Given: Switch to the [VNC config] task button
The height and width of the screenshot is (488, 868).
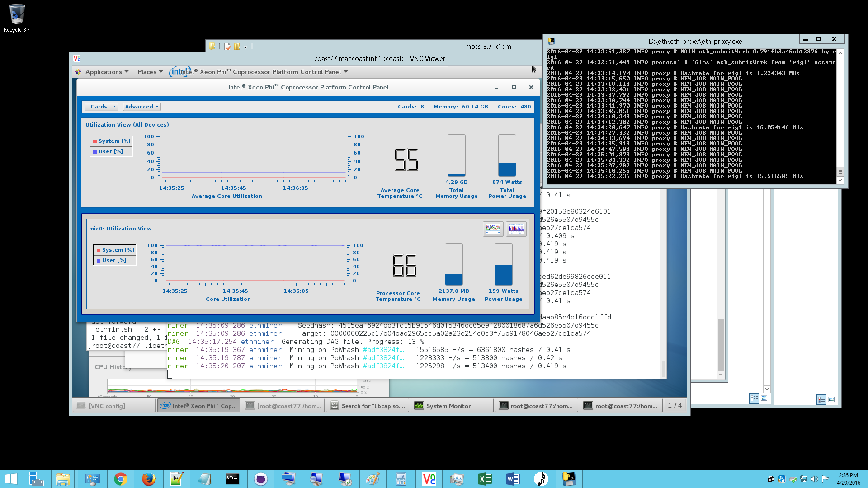Looking at the screenshot, I should click(x=114, y=406).
